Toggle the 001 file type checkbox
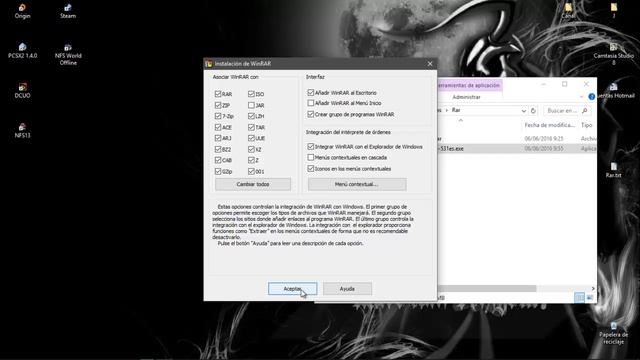The image size is (640, 360). click(251, 171)
